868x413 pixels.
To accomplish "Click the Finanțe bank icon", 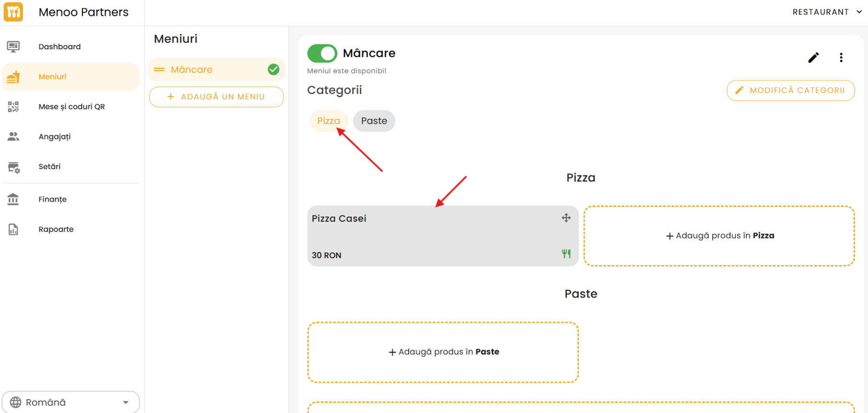I will click(x=13, y=199).
